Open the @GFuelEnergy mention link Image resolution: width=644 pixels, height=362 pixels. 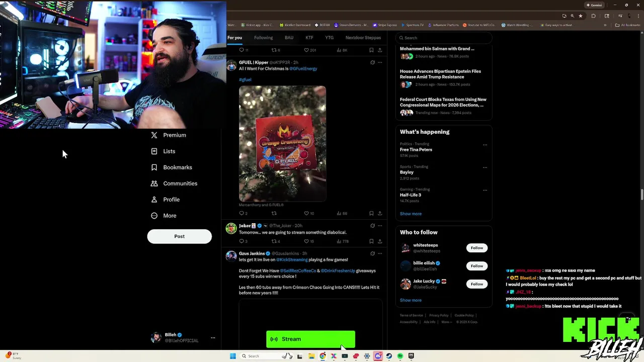(303, 68)
